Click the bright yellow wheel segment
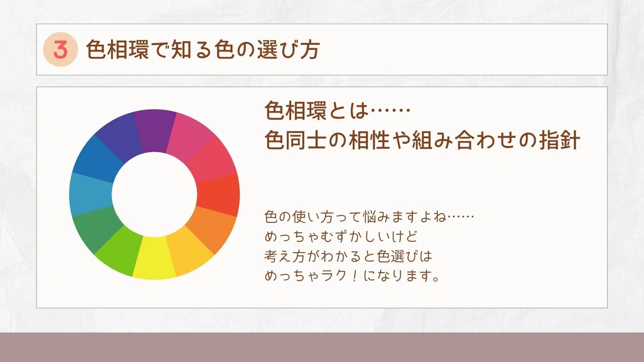Screen dimensions: 644x362 154,259
